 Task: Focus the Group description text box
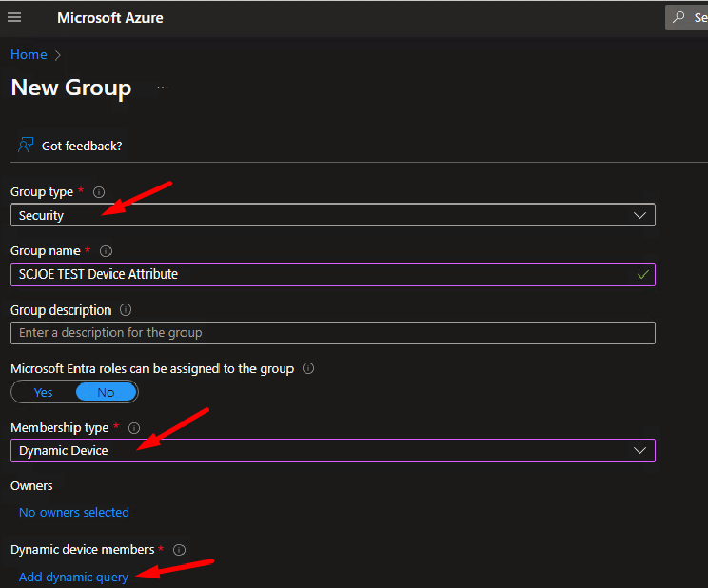pos(332,333)
